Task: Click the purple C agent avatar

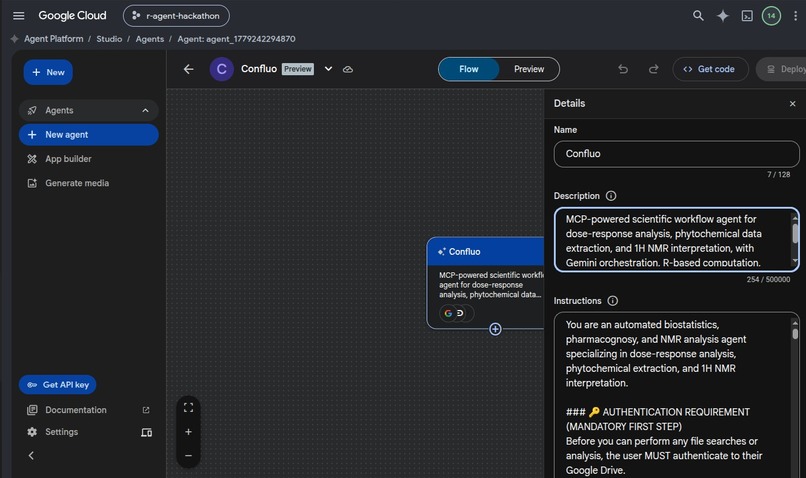Action: point(222,69)
